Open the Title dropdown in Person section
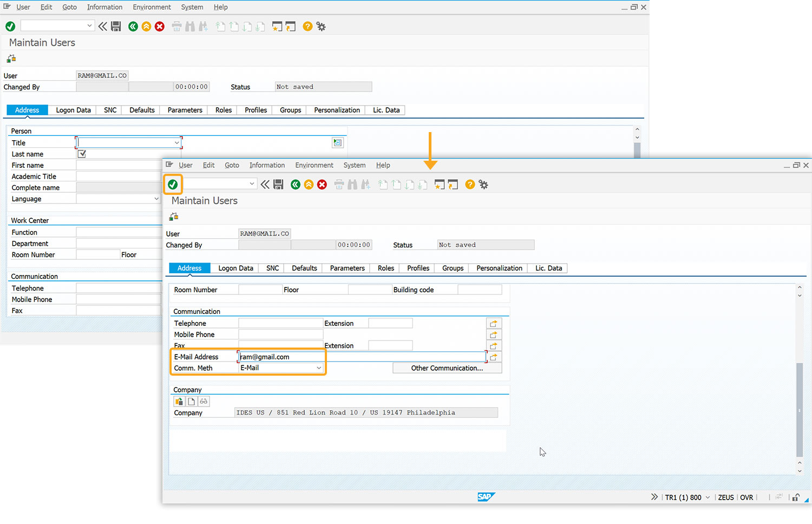 pos(176,143)
